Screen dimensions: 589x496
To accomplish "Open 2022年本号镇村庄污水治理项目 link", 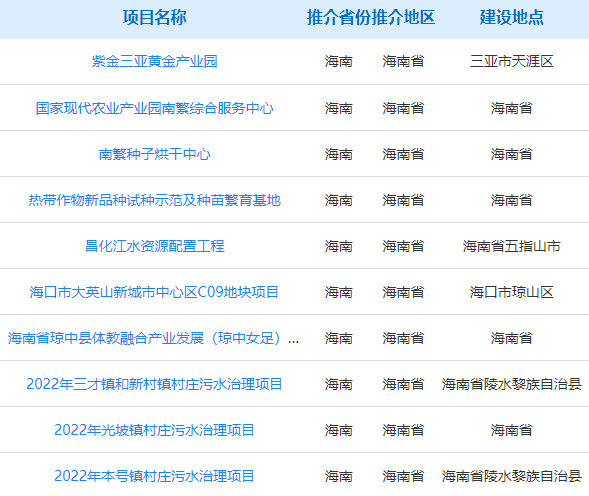I will tap(154, 476).
